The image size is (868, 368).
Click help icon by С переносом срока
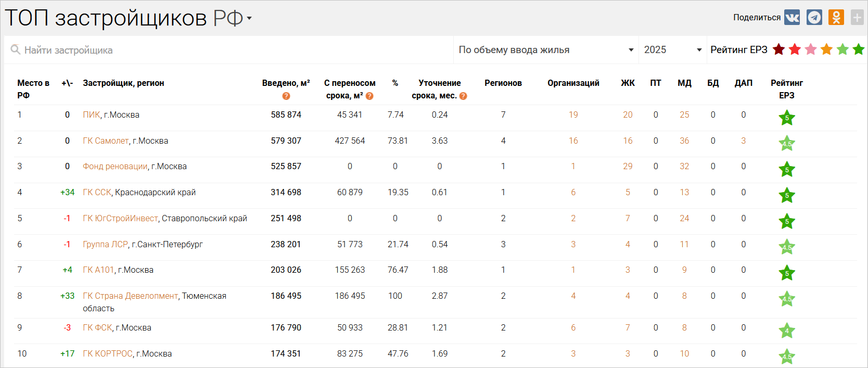pyautogui.click(x=369, y=96)
